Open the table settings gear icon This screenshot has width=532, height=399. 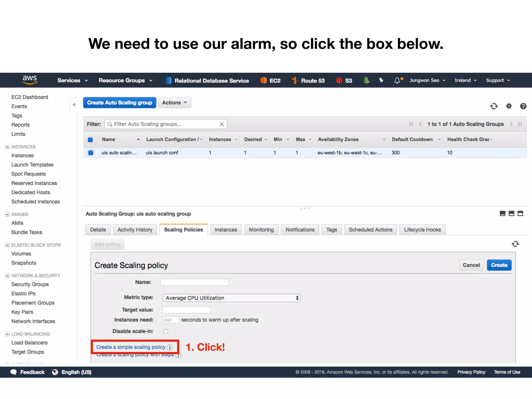(x=509, y=106)
